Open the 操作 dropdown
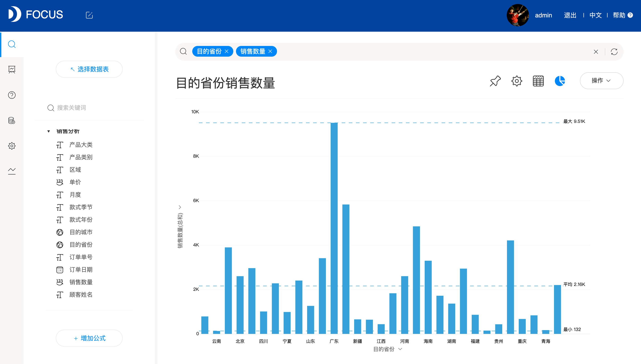The height and width of the screenshot is (364, 641). coord(602,81)
